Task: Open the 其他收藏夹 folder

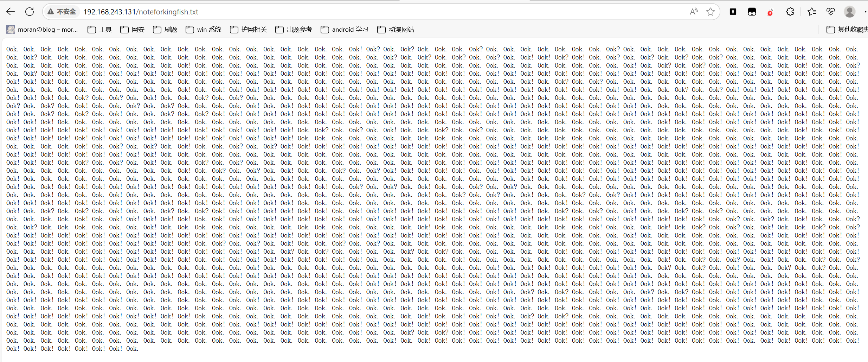Action: (847, 30)
